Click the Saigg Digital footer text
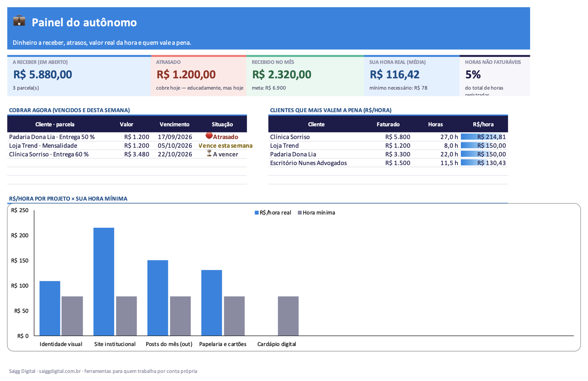Image resolution: width=588 pixels, height=381 pixels. [103, 371]
